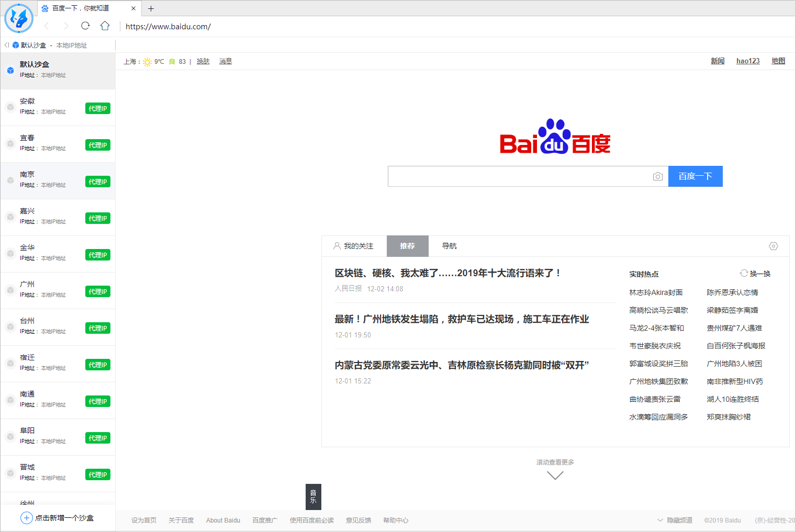This screenshot has width=795, height=532.
Task: Open the 地图 link
Action: pyautogui.click(x=778, y=61)
